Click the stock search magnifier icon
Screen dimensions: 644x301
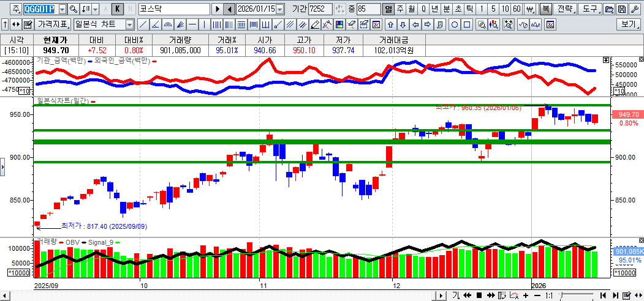[73, 9]
